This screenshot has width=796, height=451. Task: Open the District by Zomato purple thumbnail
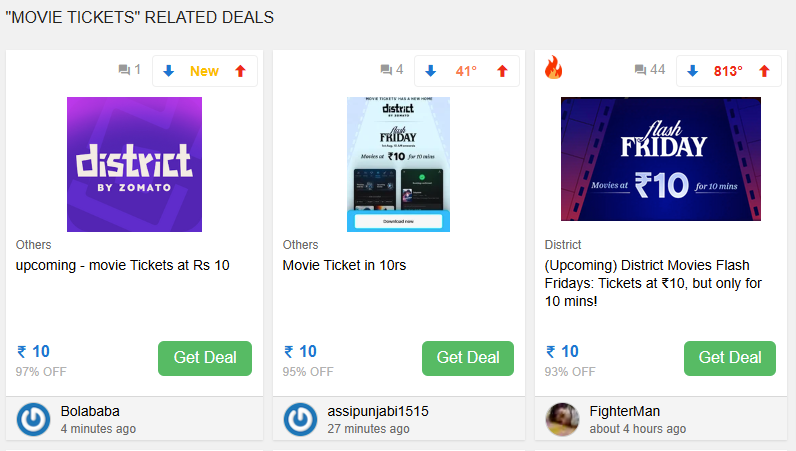(x=134, y=164)
